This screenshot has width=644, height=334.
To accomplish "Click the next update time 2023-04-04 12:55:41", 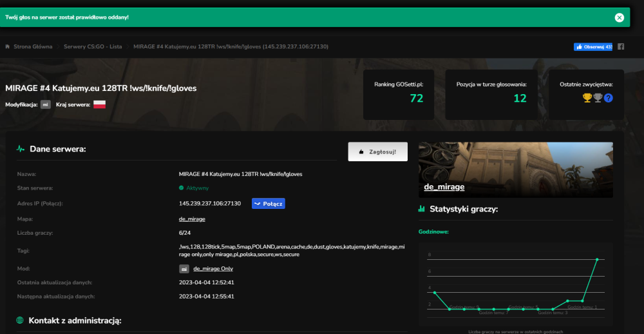I will tap(207, 296).
